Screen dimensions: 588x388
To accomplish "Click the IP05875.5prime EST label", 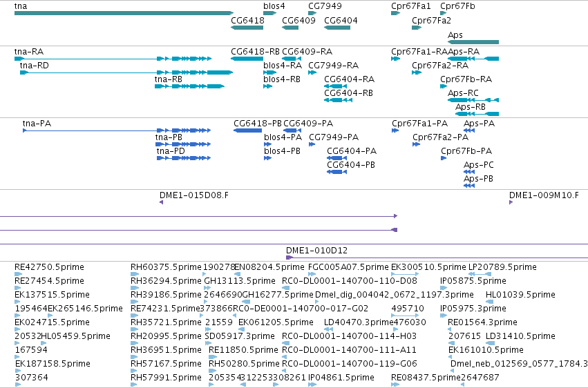I will pyautogui.click(x=473, y=281).
